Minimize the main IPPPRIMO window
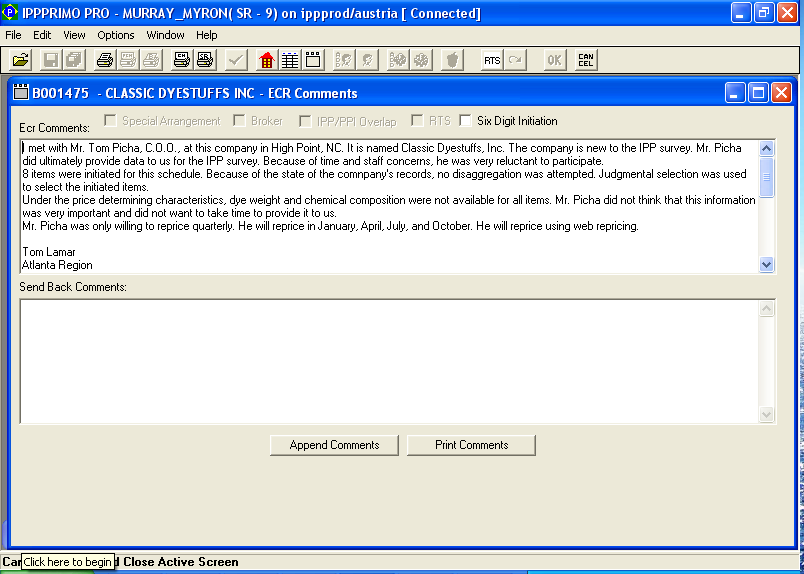The image size is (804, 574). click(741, 12)
